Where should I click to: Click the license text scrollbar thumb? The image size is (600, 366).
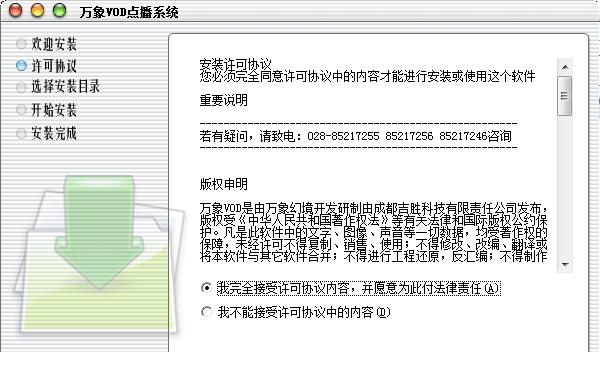565,96
